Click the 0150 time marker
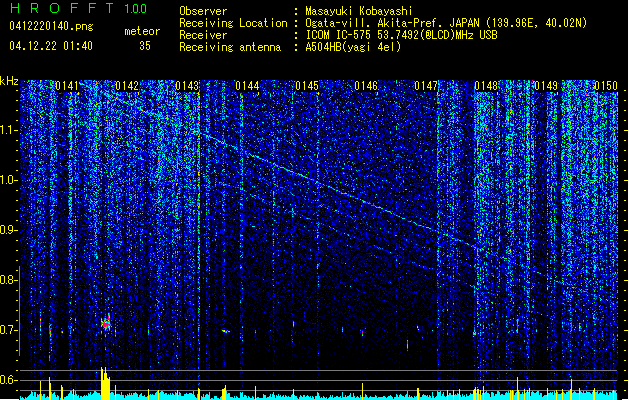Screen dimensions: 629x400 pyautogui.click(x=606, y=86)
